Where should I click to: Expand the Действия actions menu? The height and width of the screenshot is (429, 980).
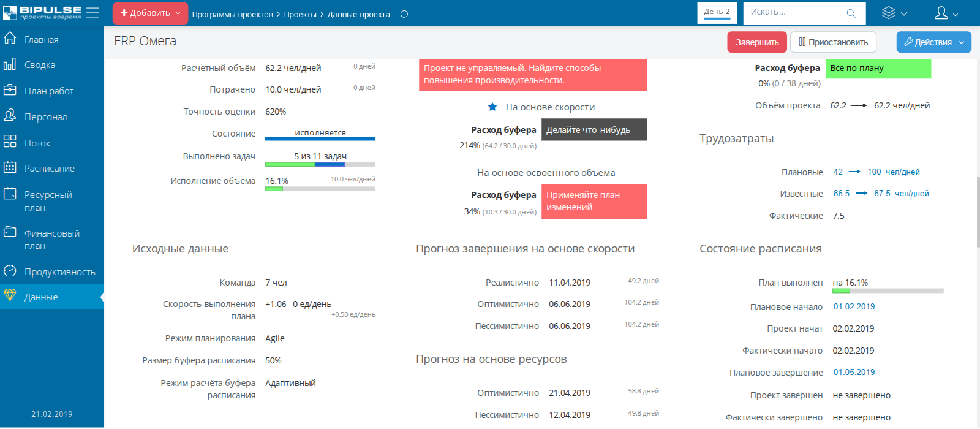coord(933,42)
